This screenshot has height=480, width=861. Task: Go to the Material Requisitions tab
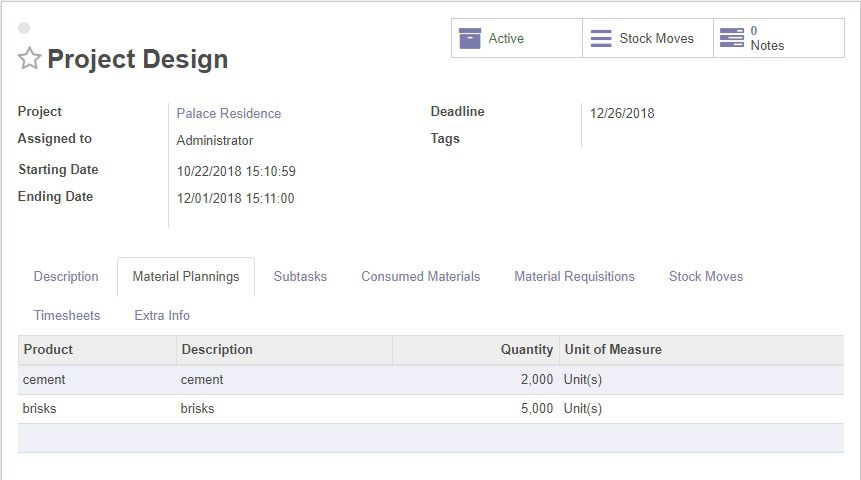[x=574, y=276]
